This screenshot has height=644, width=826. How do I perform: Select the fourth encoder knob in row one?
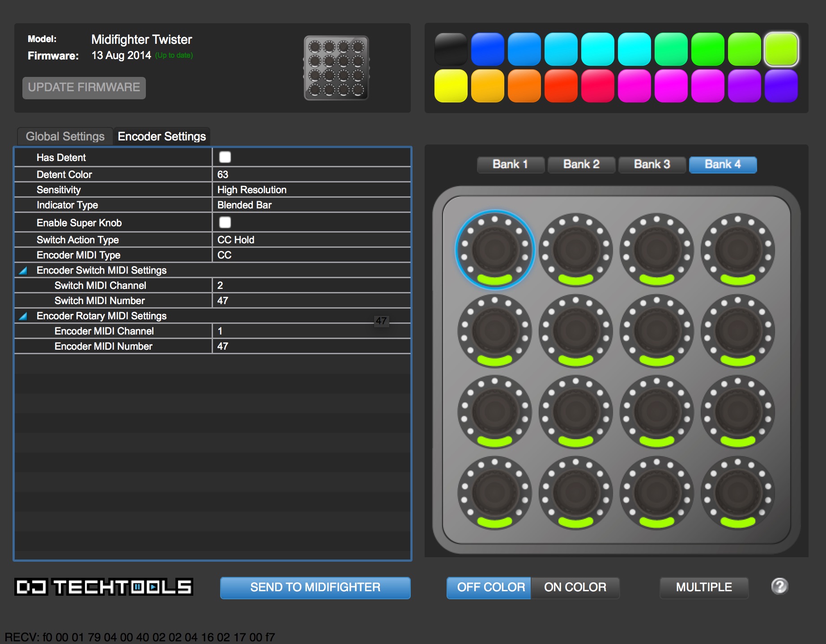(x=738, y=250)
